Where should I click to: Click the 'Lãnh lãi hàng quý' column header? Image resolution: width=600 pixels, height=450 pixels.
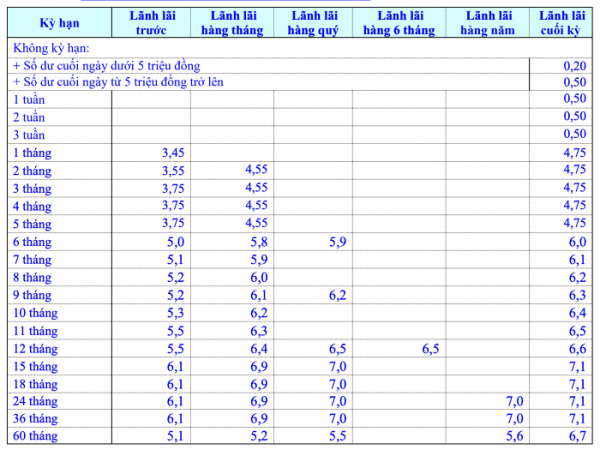[313, 23]
